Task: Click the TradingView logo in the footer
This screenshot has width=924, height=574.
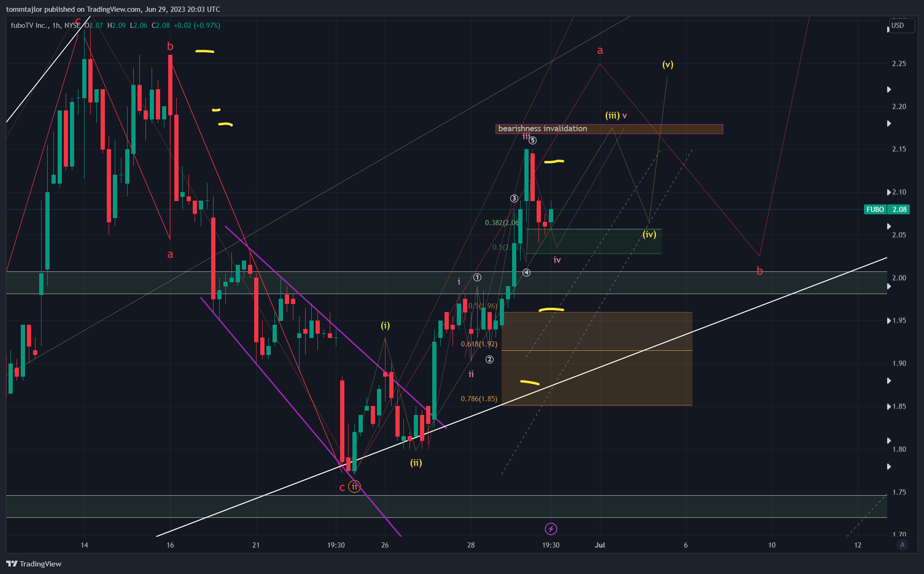Action: click(x=34, y=564)
